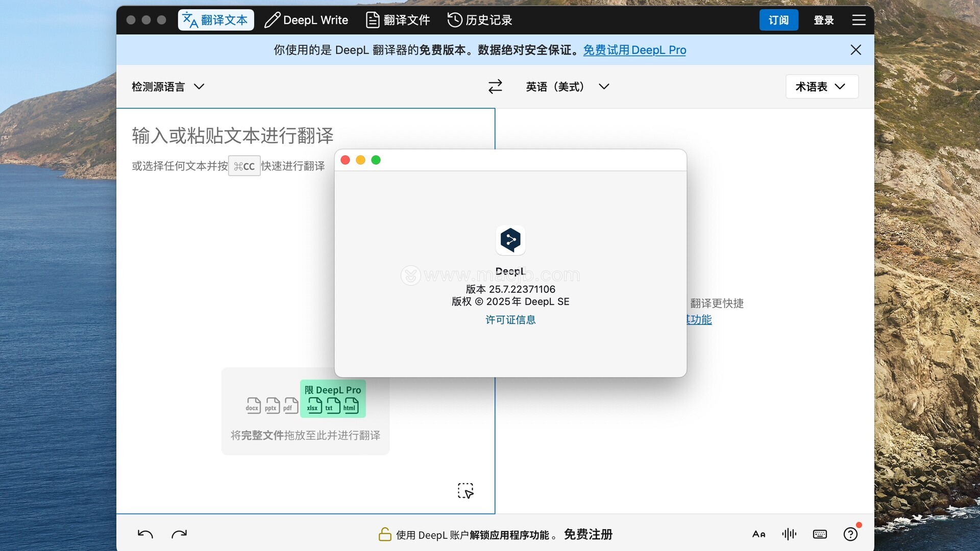Viewport: 980px width, 551px height.
Task: Click the 限 DeepL Pro label
Action: click(x=333, y=390)
